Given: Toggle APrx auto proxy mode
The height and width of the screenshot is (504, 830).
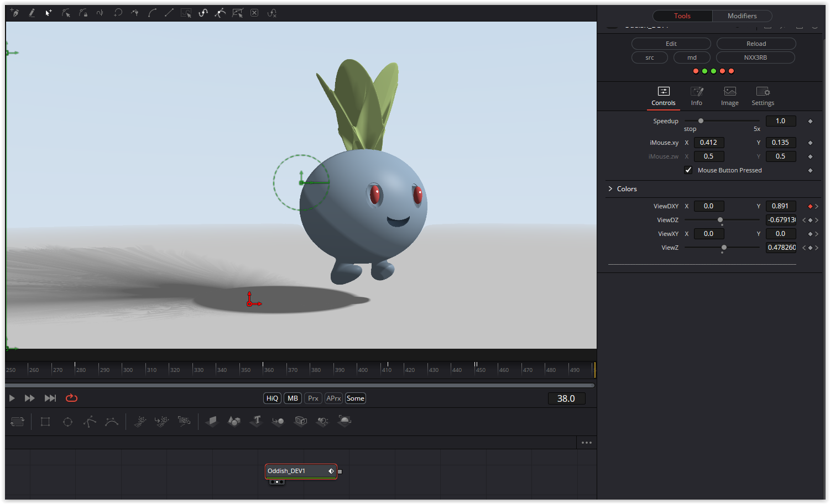Looking at the screenshot, I should coord(333,398).
